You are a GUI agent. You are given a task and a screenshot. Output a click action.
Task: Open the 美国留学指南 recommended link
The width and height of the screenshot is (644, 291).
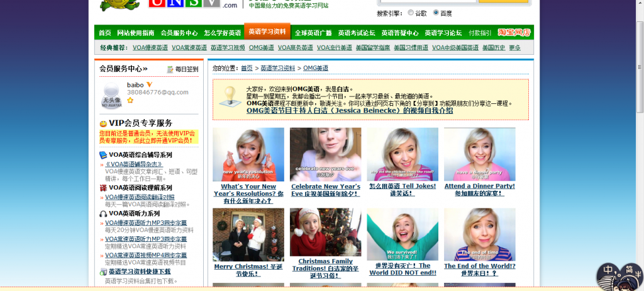click(373, 48)
